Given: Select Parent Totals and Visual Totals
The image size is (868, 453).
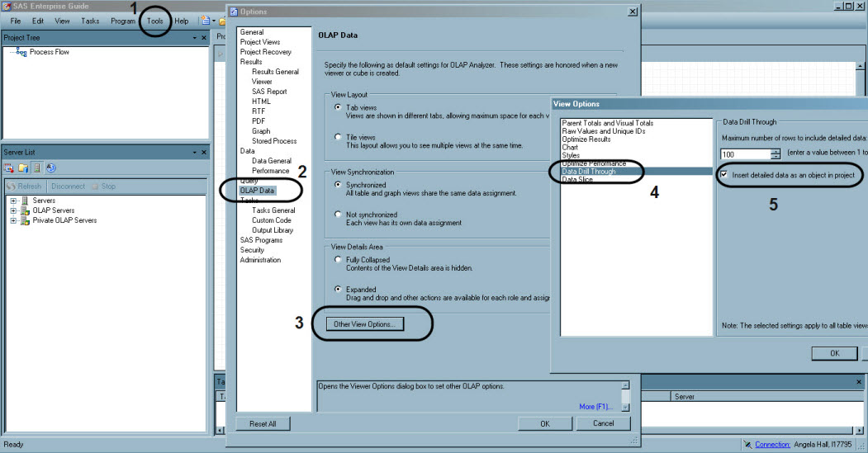Looking at the screenshot, I should tap(607, 123).
